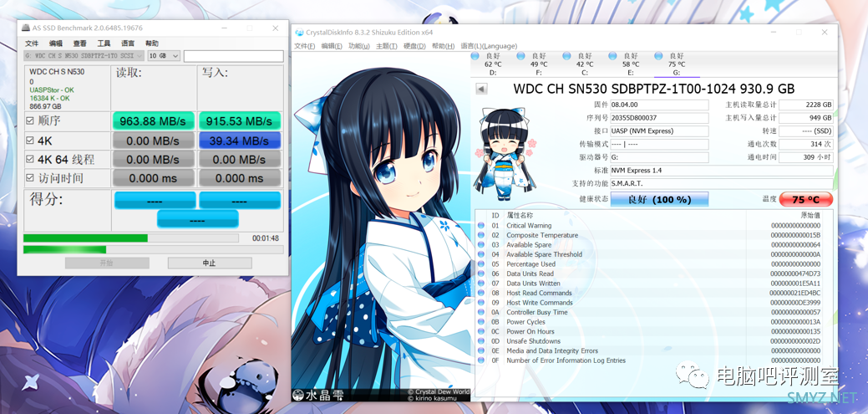Open AS SSD 语言 menu
Screen dimensions: 868x414
click(128, 43)
